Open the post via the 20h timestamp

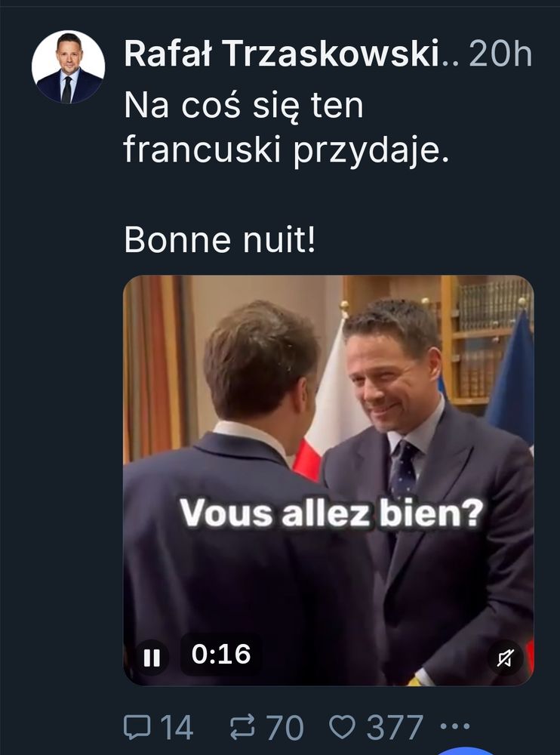(500, 53)
